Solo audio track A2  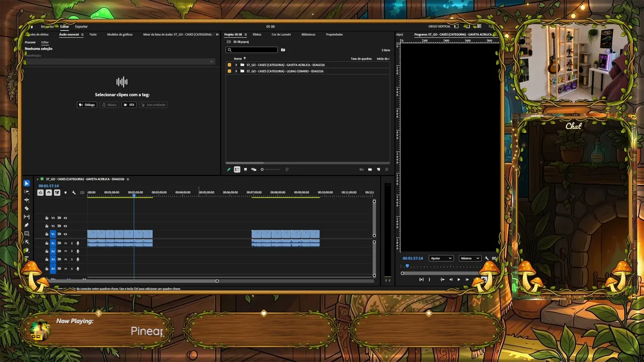71,251
